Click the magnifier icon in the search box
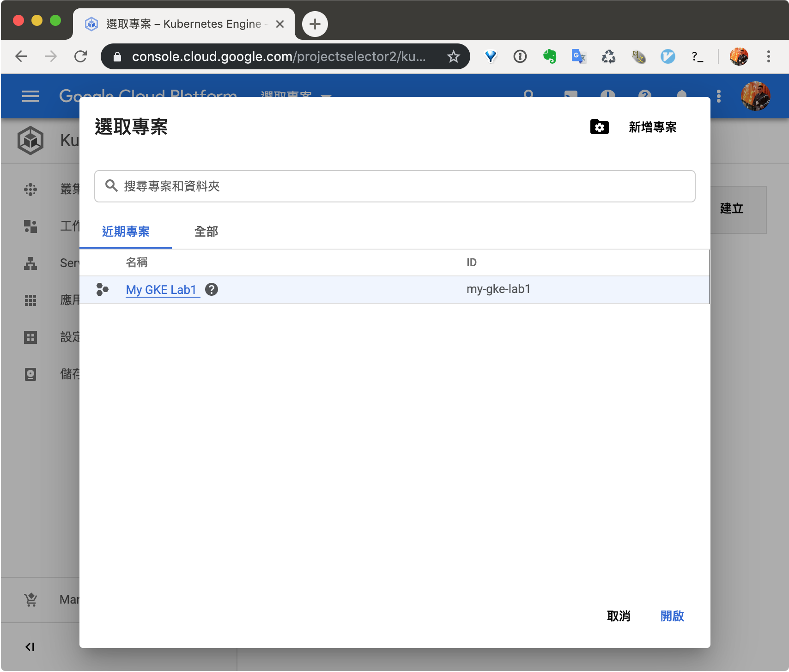789x672 pixels. (x=111, y=186)
